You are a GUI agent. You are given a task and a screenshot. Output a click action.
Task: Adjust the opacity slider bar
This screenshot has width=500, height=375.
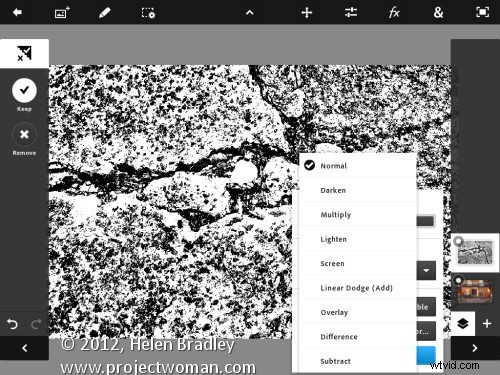click(426, 221)
